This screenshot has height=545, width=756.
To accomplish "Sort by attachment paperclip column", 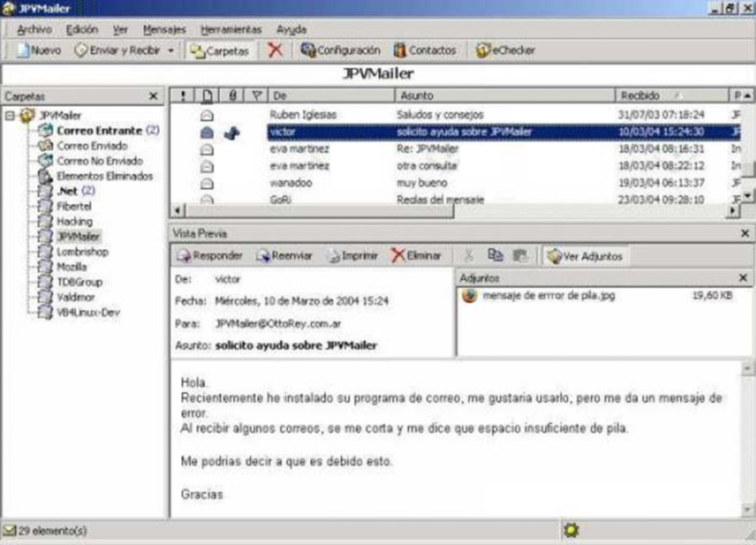I will (x=232, y=96).
